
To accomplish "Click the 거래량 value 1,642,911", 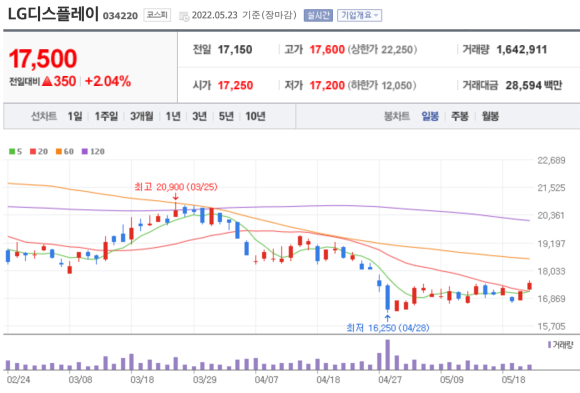I will (x=522, y=50).
